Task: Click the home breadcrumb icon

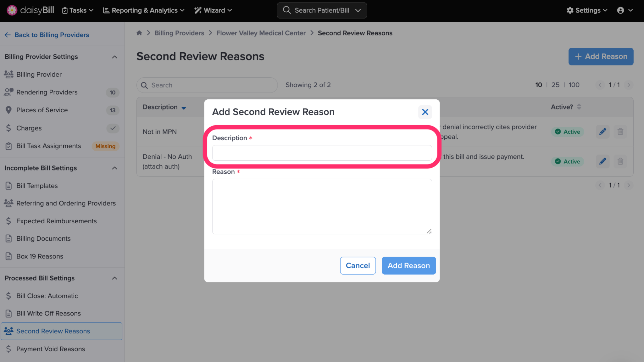Action: tap(139, 33)
